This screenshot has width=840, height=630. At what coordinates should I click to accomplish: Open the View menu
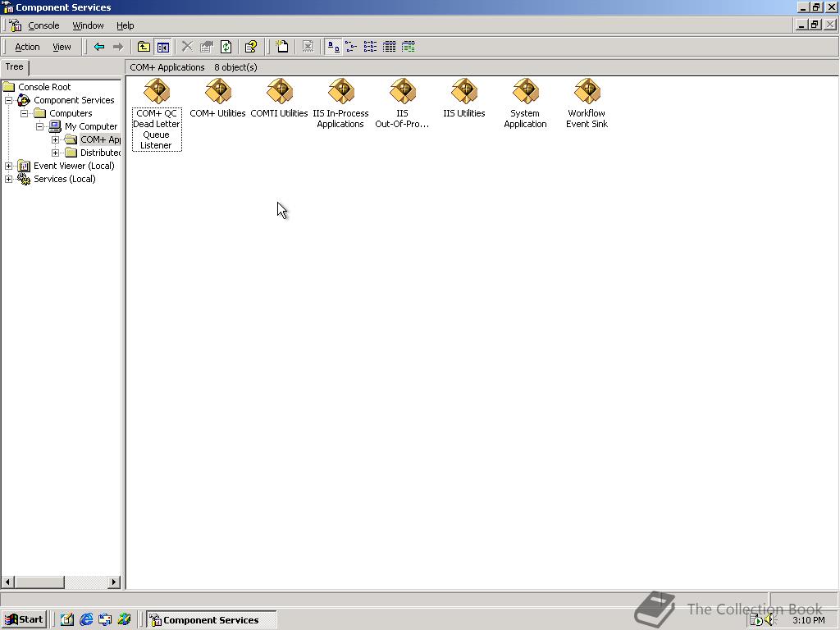pyautogui.click(x=62, y=47)
